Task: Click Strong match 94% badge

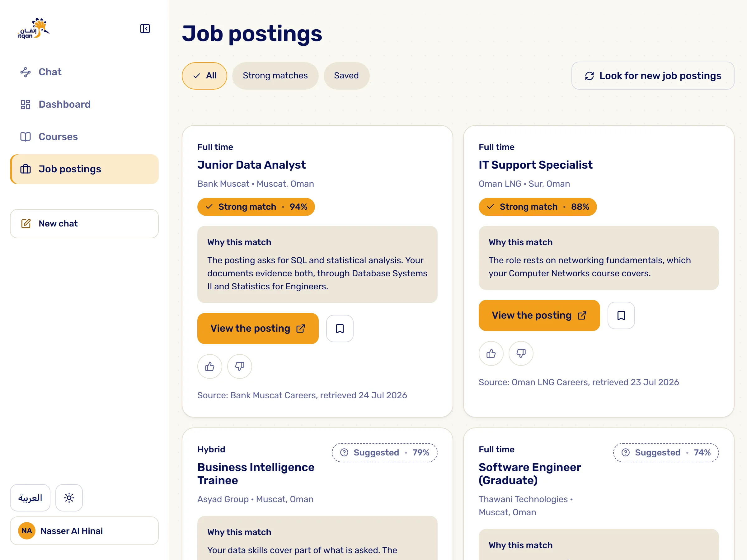Action: coord(256,207)
